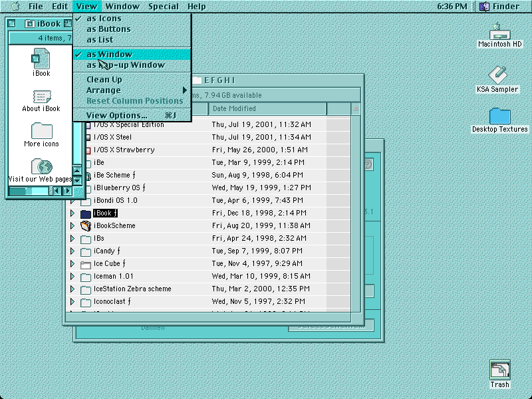Open the Arrange submenu

[x=132, y=90]
